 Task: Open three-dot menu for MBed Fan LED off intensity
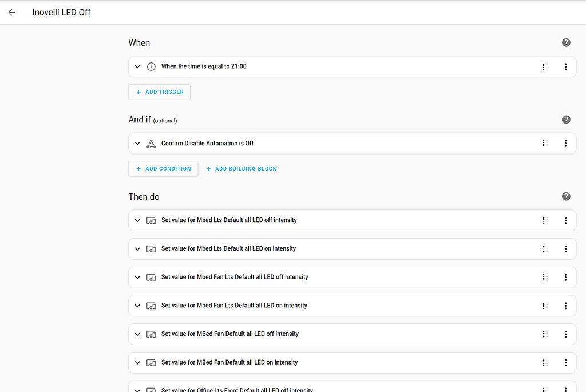[565, 334]
